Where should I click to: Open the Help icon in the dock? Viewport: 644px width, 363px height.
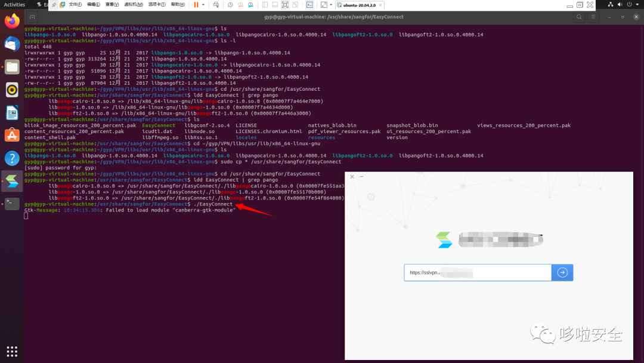pyautogui.click(x=12, y=158)
